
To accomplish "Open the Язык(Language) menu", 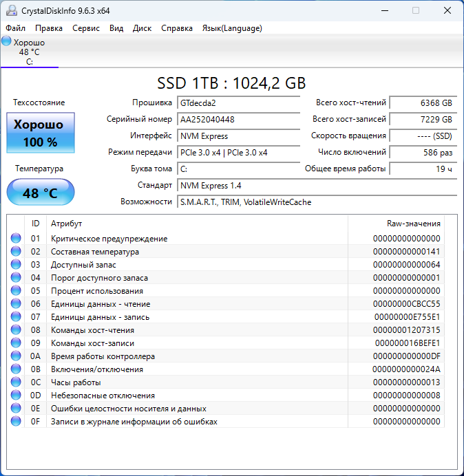I will tap(231, 28).
